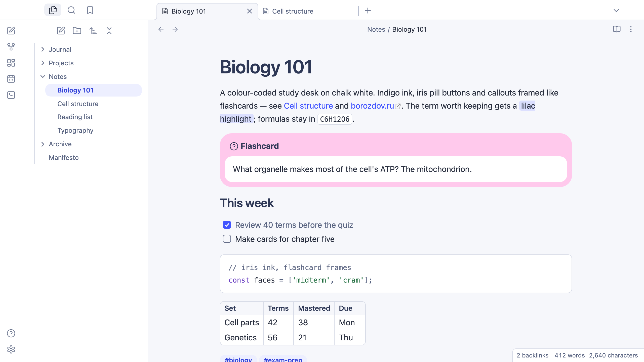Open the bookmarks panel icon
The width and height of the screenshot is (644, 362).
pyautogui.click(x=90, y=10)
